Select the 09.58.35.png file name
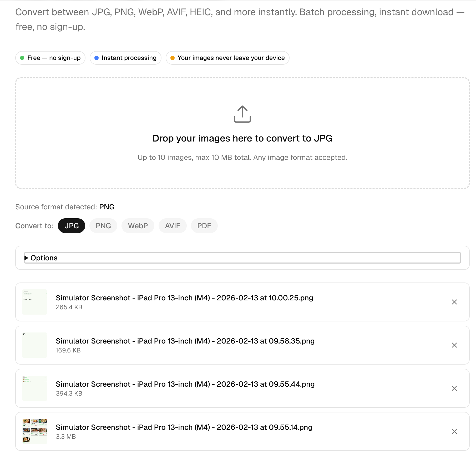This screenshot has width=476, height=454. point(185,341)
